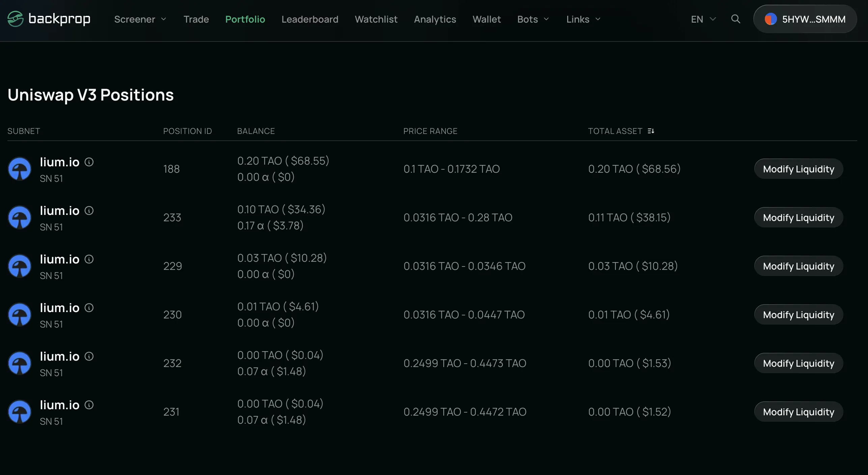Click the TOTAL ASSET column header

(x=615, y=131)
